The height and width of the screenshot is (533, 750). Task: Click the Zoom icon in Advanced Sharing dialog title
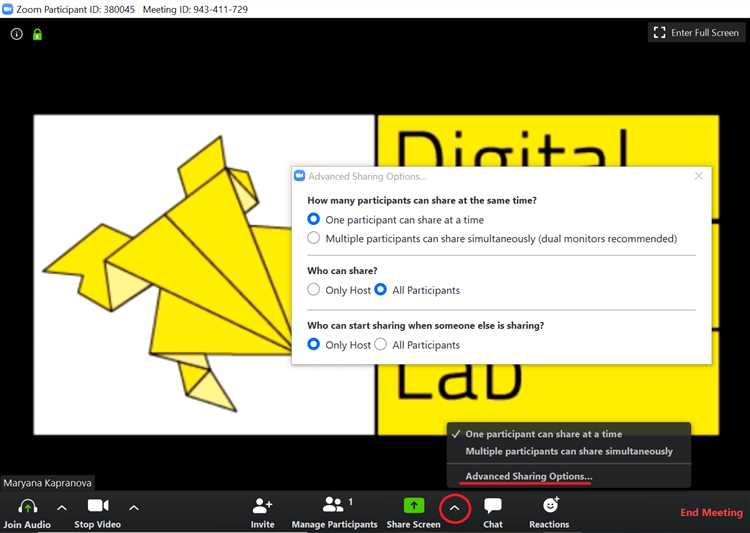pyautogui.click(x=299, y=176)
